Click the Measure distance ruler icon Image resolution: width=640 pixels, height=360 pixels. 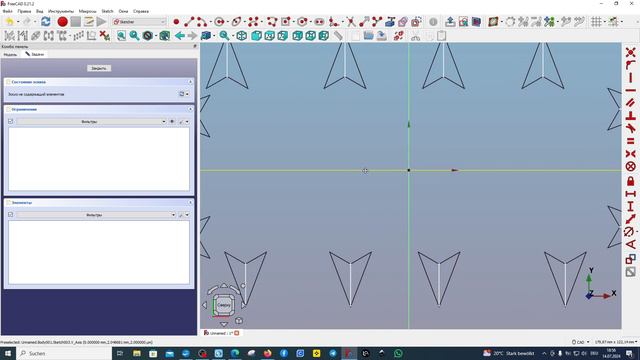[338, 36]
